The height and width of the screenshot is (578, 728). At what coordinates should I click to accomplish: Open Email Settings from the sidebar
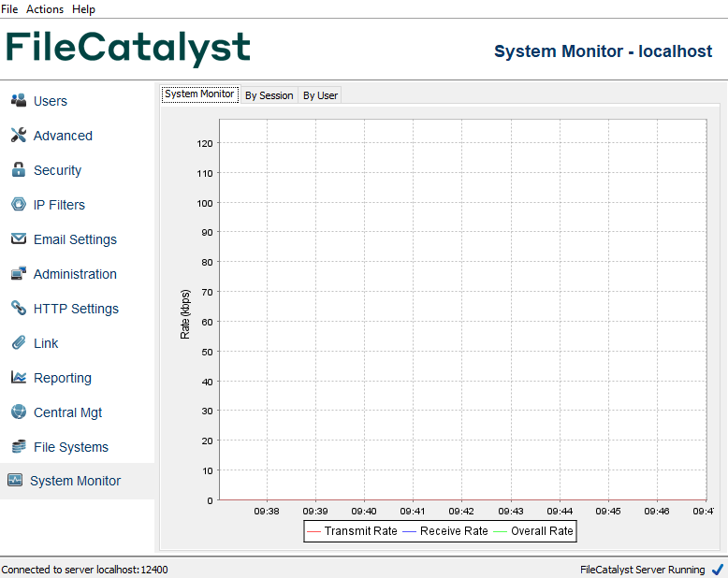coord(75,239)
